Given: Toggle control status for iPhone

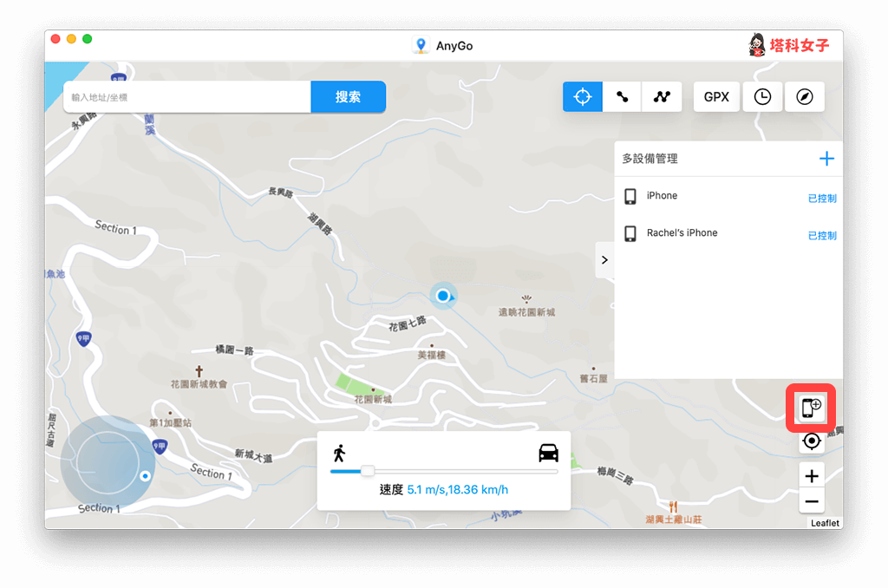Looking at the screenshot, I should pos(822,199).
